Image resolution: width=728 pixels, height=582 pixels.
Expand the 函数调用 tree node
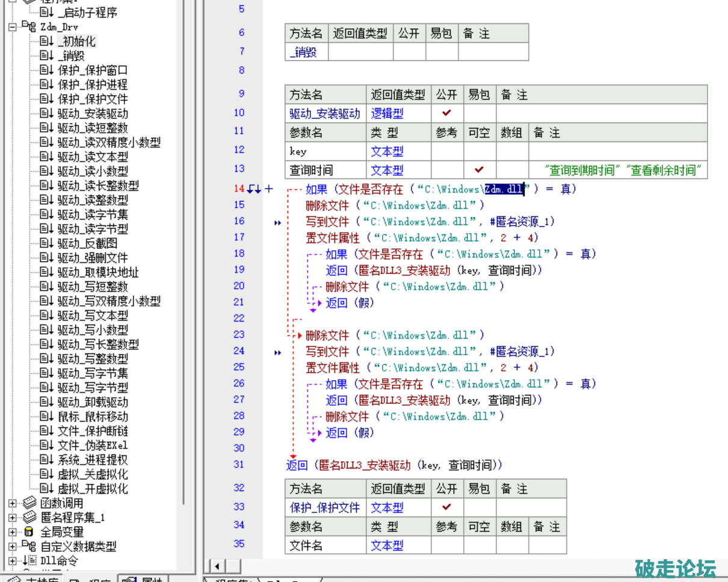pos(12,503)
